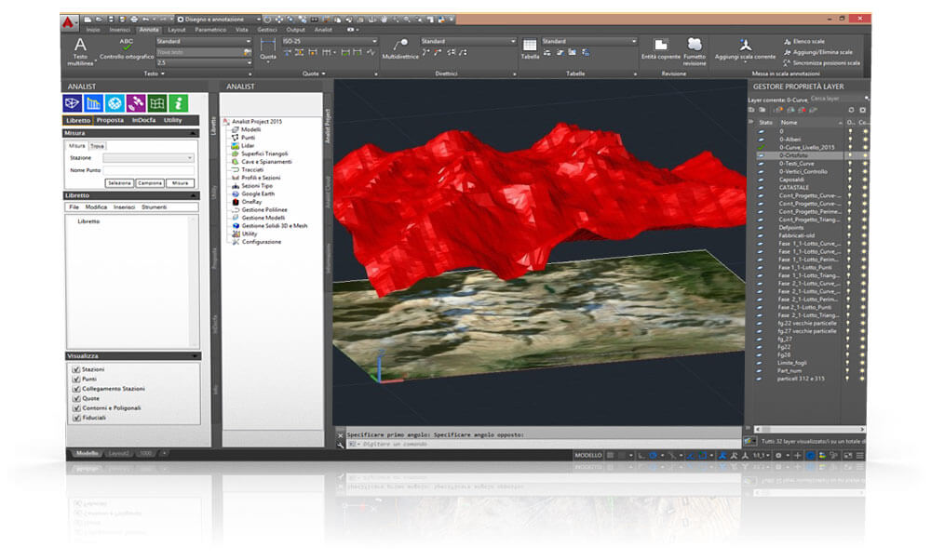The image size is (931, 560).
Task: Click the Misura button under Nome Punto
Action: point(181,183)
